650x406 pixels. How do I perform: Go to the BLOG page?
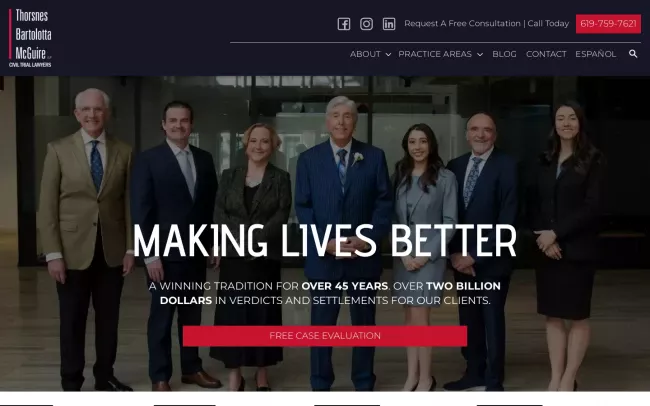point(504,54)
